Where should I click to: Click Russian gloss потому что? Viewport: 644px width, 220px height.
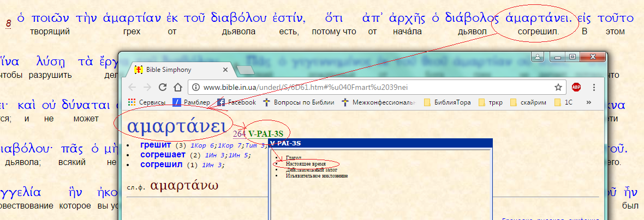[x=334, y=32]
